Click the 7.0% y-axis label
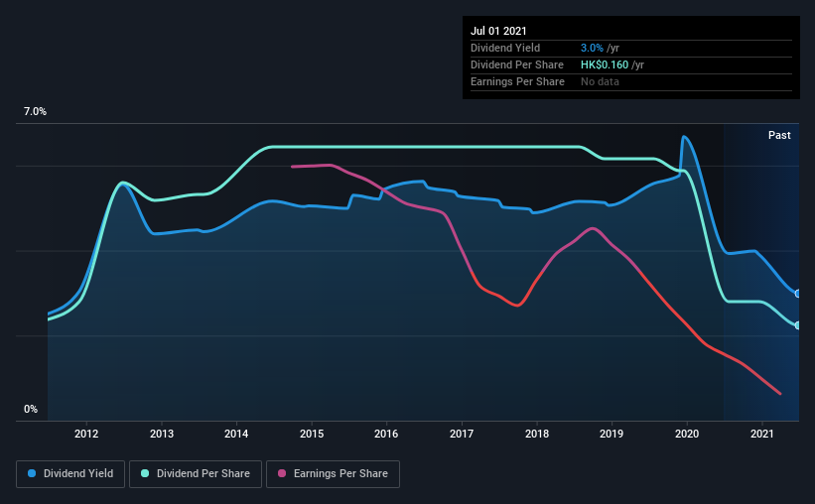 [x=35, y=112]
